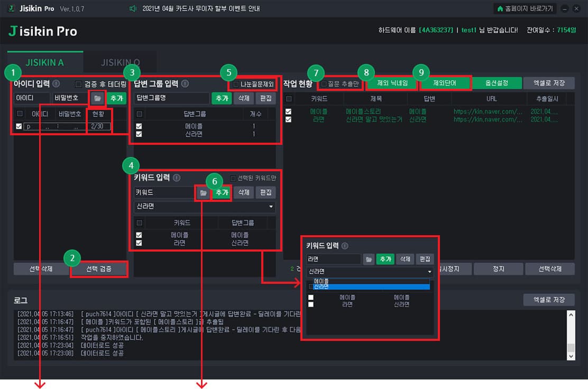Viewport: 588px width, 389px height.
Task: Switch to the JISIKIN Q tab
Action: click(x=121, y=62)
